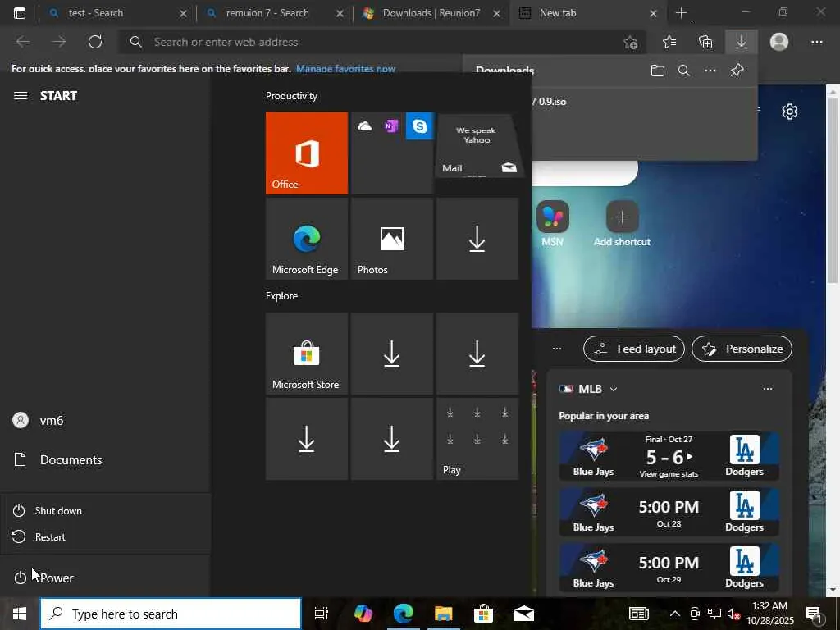Open the Edge profile avatar
The height and width of the screenshot is (630, 840).
click(x=779, y=42)
